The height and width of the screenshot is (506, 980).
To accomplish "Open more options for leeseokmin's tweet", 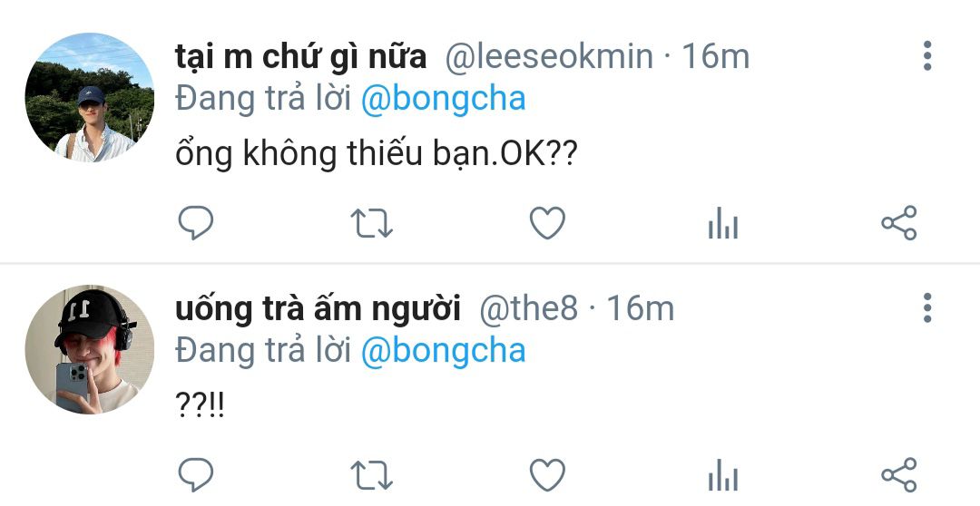I will coord(926,56).
